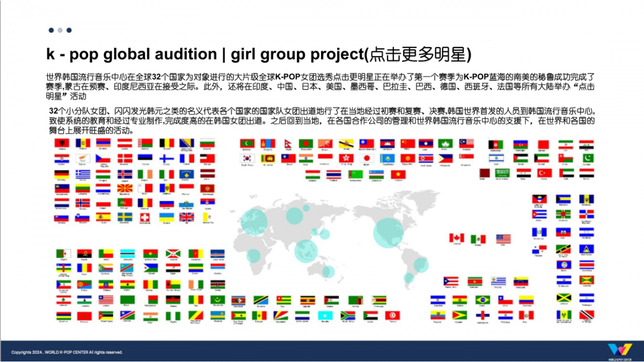Viewport: 644px width, 362px height.
Task: Click the Philippines flag
Action: click(x=446, y=158)
